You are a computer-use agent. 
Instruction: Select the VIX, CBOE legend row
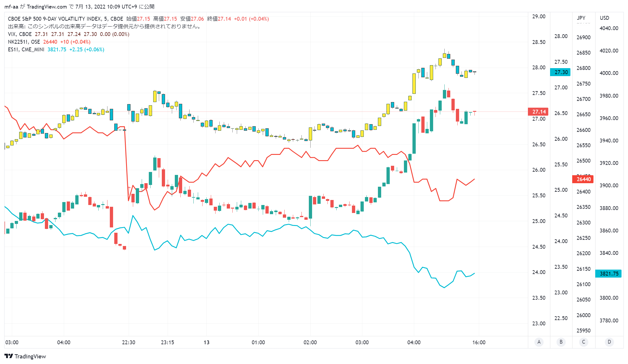(68, 34)
